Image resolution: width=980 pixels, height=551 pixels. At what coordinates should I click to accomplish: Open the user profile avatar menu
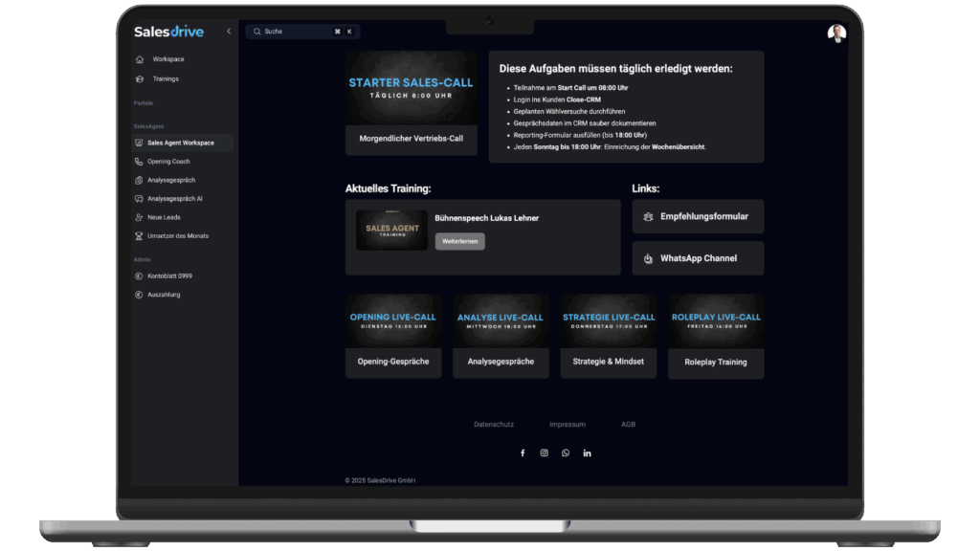tap(836, 33)
